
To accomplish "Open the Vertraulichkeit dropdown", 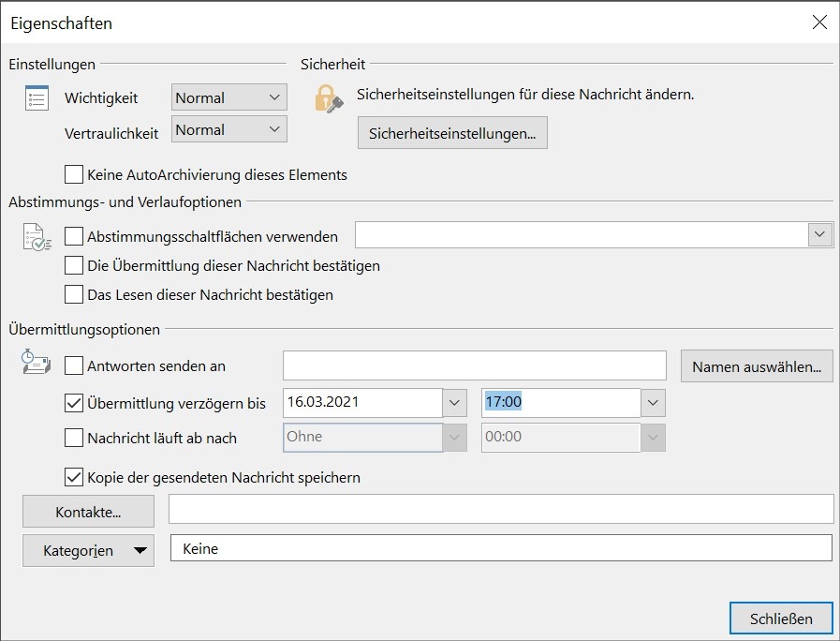I will (x=276, y=129).
